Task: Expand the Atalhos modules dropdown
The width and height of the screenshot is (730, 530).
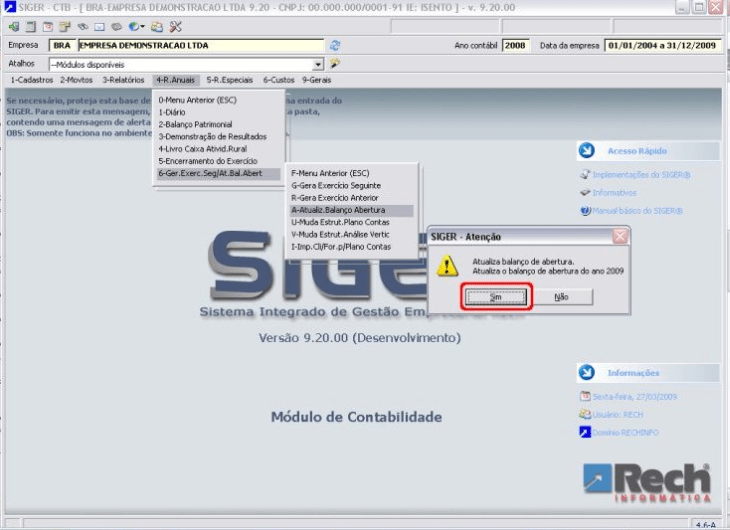Action: point(318,64)
